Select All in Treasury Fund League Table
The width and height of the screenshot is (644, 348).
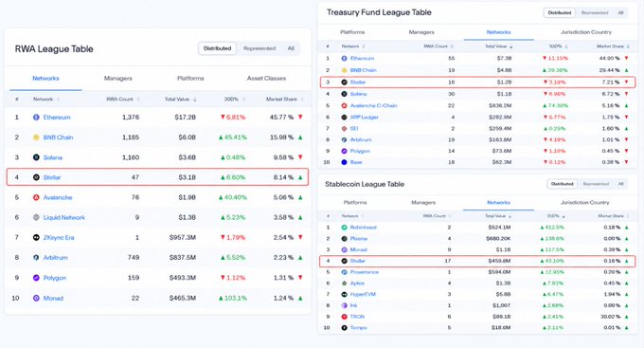tap(620, 12)
